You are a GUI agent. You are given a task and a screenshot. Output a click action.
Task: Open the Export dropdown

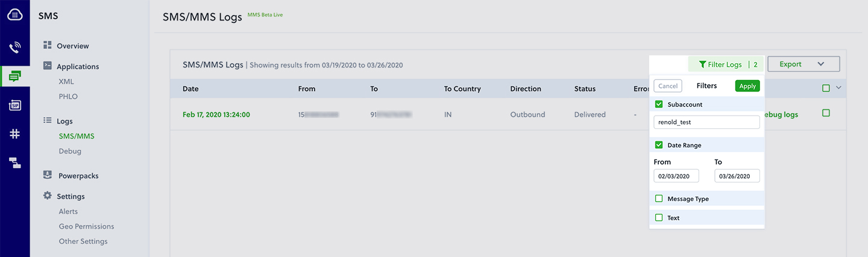(x=803, y=64)
